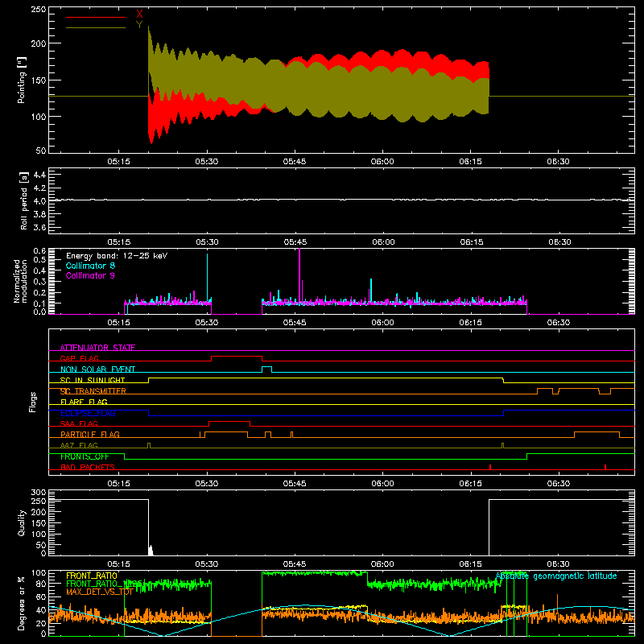Click the 05:30 tick under modulation plot

tap(207, 323)
